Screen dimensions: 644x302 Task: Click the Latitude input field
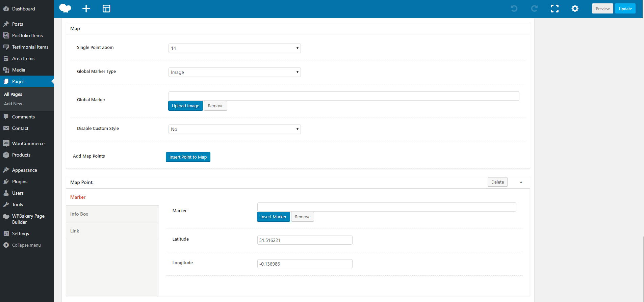click(x=305, y=240)
